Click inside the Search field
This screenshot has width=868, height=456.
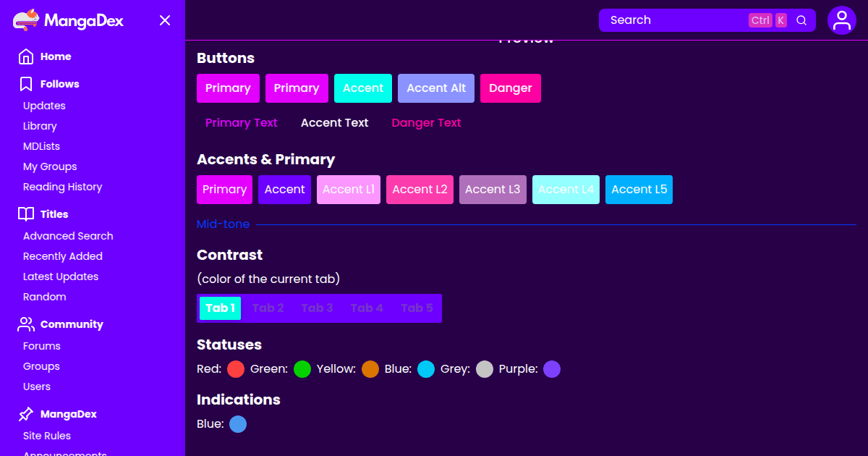[x=673, y=20]
